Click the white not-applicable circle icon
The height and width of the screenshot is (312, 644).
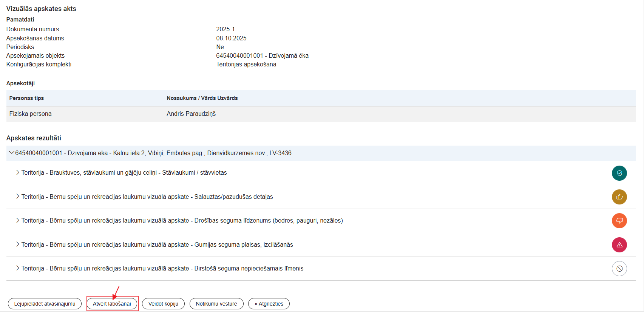tap(619, 269)
